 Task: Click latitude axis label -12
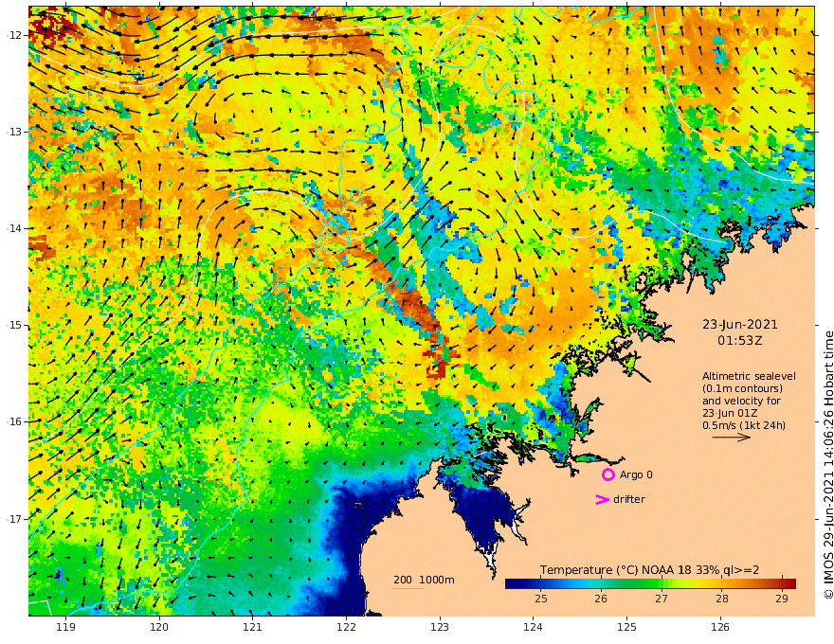click(15, 34)
